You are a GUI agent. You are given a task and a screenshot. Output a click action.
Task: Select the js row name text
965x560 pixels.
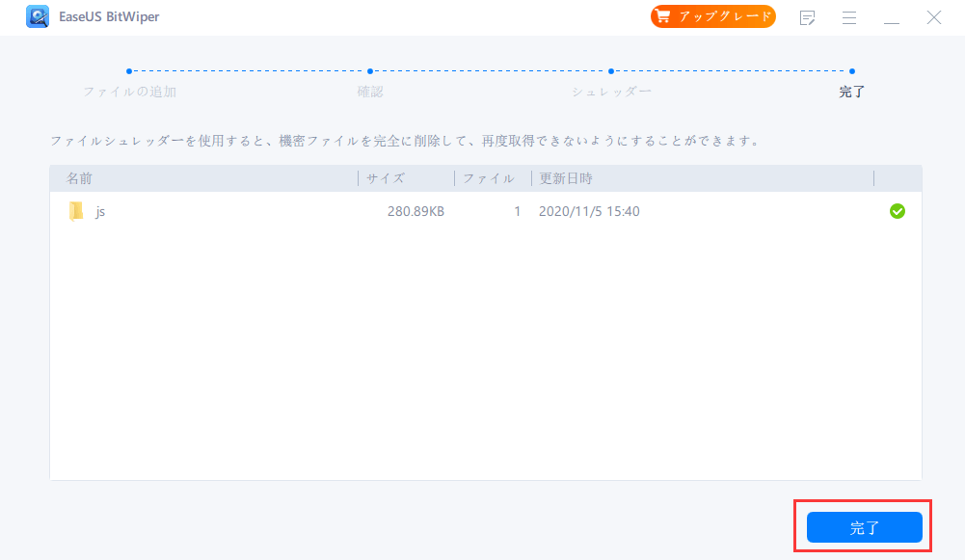[x=100, y=211]
